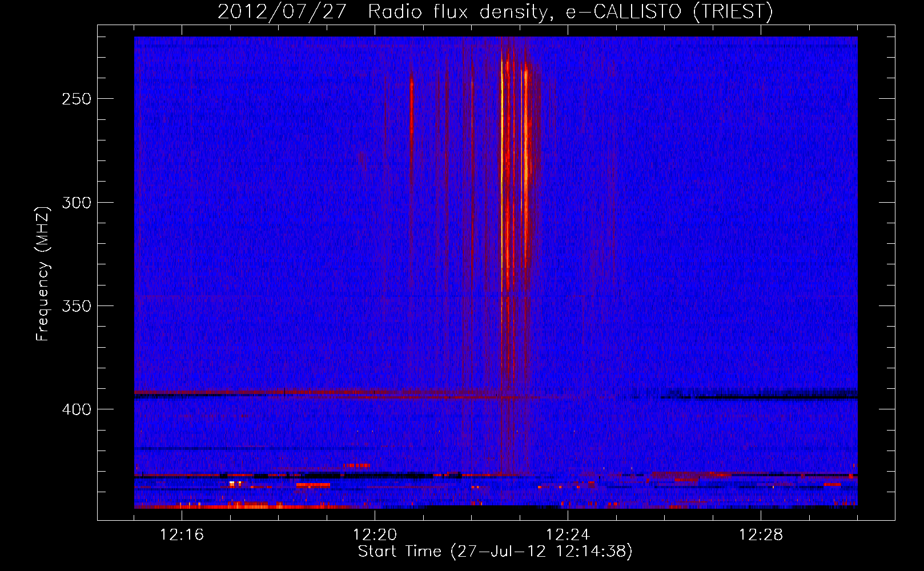Click the 12:16 time tick label

pyautogui.click(x=182, y=534)
